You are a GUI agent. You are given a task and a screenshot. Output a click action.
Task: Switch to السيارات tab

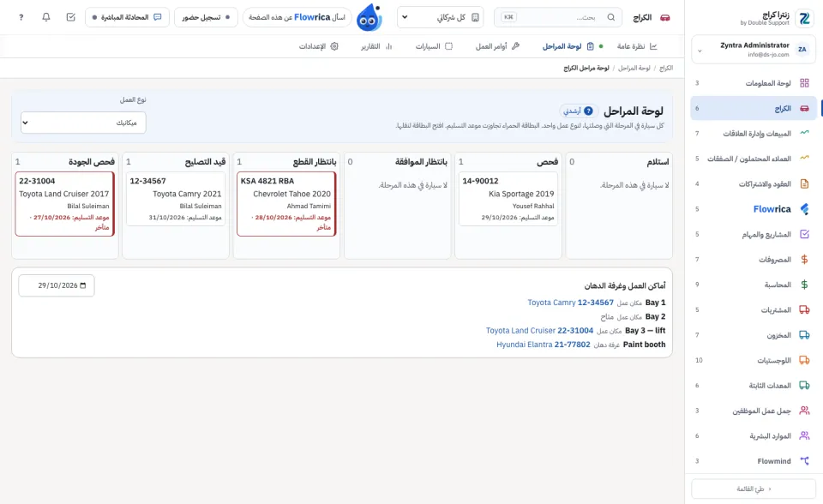coord(434,46)
